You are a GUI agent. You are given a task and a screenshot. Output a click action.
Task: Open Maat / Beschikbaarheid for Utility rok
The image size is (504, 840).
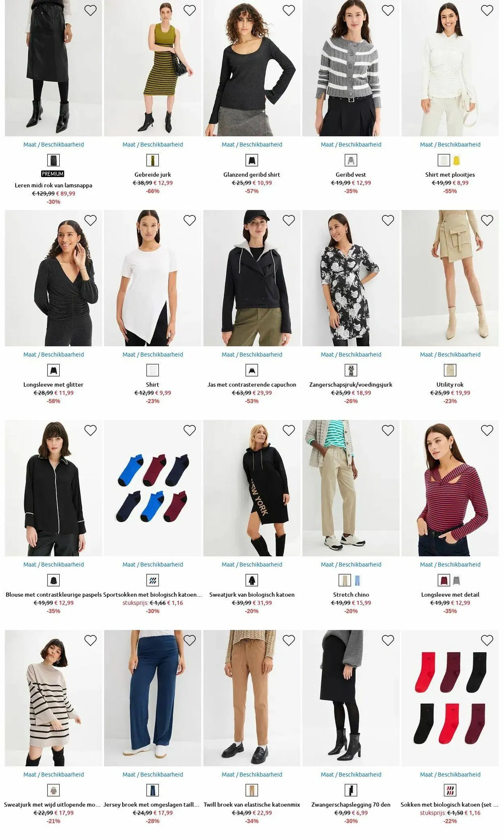pos(450,355)
